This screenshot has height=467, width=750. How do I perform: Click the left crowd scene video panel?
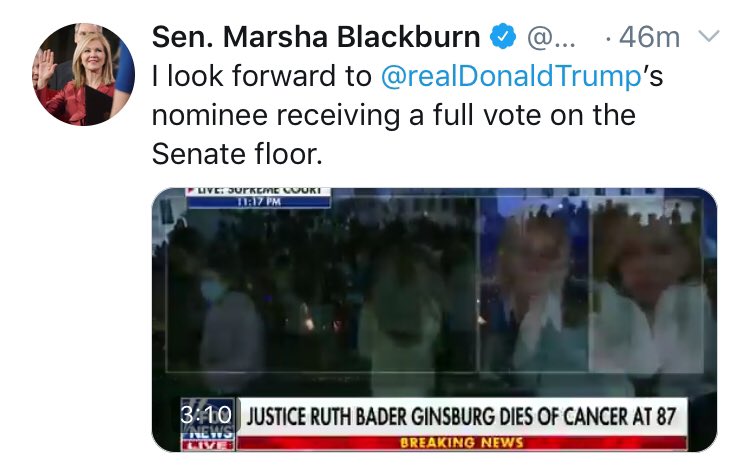321,284
